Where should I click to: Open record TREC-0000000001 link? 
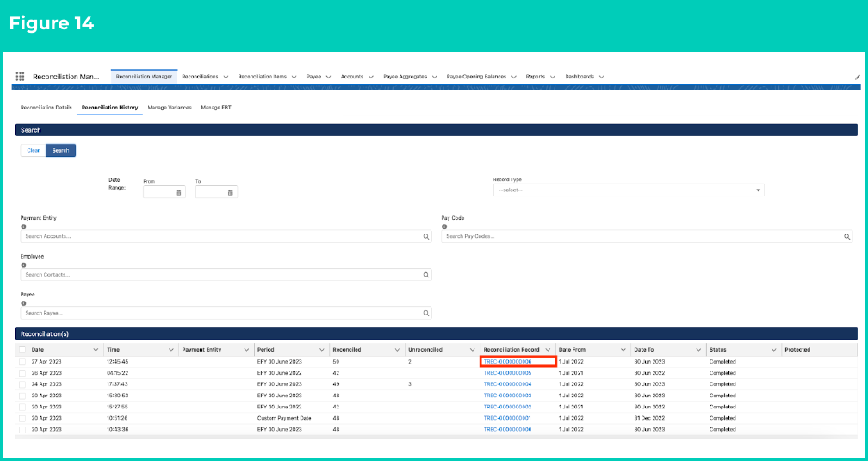[507, 418]
